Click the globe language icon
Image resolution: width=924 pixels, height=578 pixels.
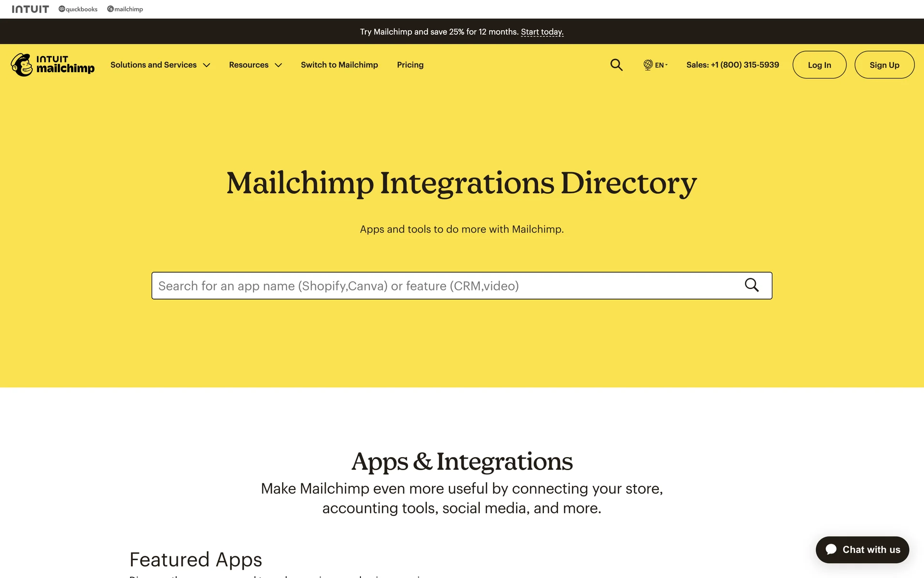click(x=648, y=65)
